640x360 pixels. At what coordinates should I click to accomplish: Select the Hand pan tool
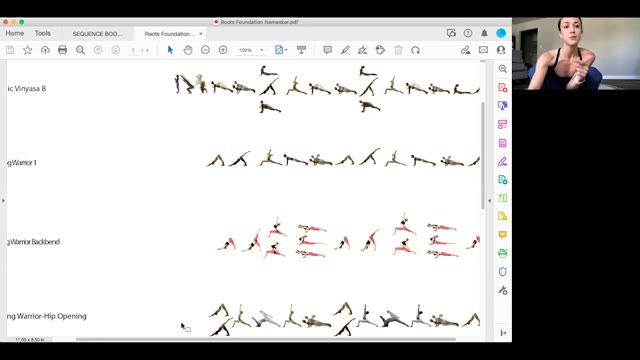click(x=188, y=50)
